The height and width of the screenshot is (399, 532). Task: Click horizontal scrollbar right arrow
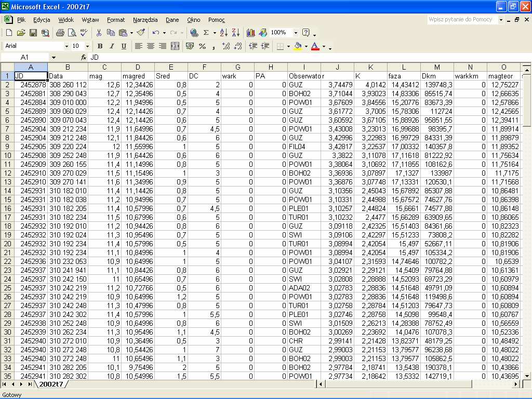click(x=516, y=384)
